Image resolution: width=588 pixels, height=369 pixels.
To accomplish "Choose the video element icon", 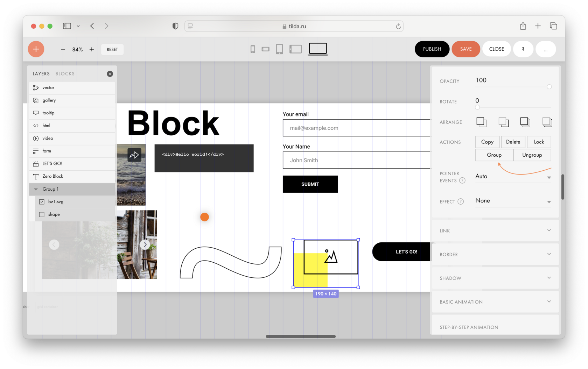I will pos(36,138).
